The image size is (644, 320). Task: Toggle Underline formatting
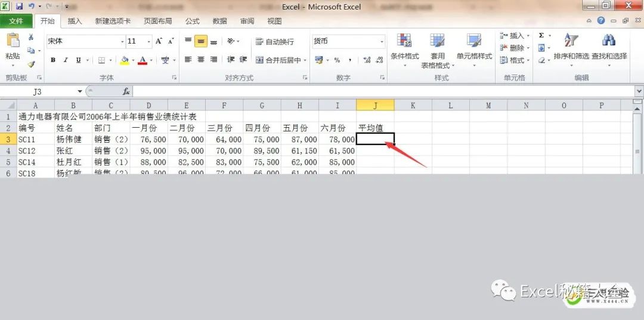pyautogui.click(x=78, y=60)
